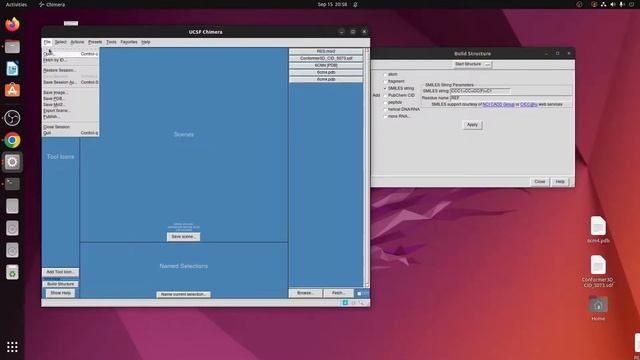
Task: Open the Actions menu
Action: 77,42
